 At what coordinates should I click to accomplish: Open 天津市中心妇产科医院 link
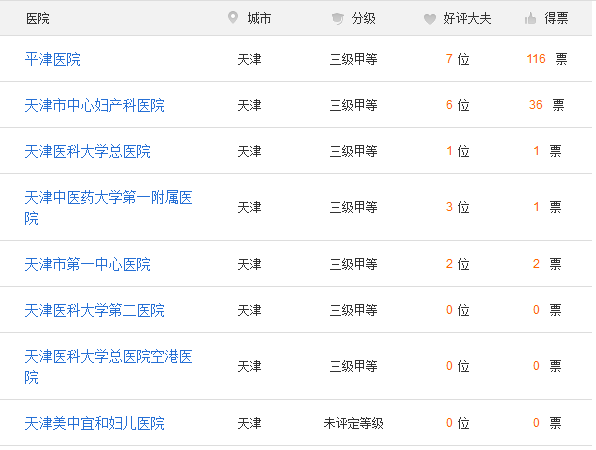coord(95,105)
